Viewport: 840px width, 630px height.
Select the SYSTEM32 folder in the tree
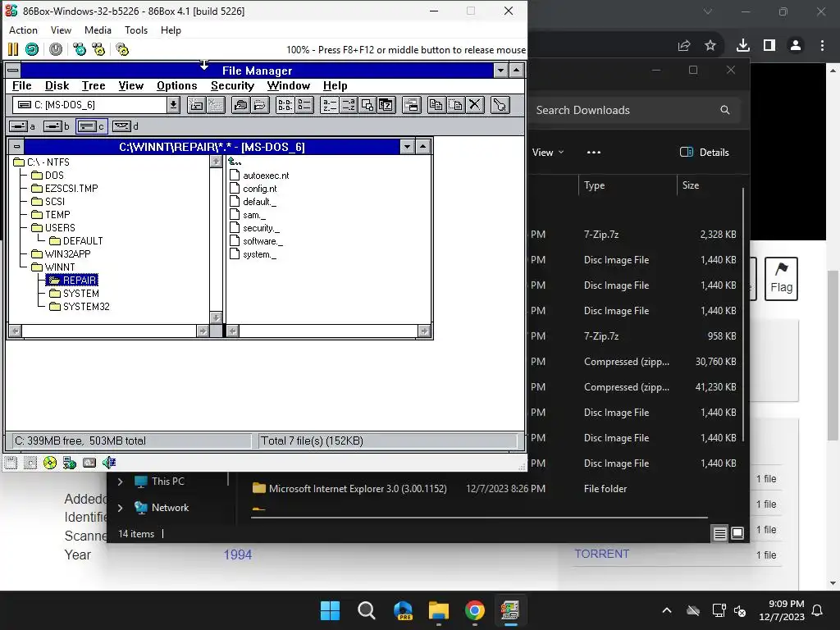(x=85, y=307)
